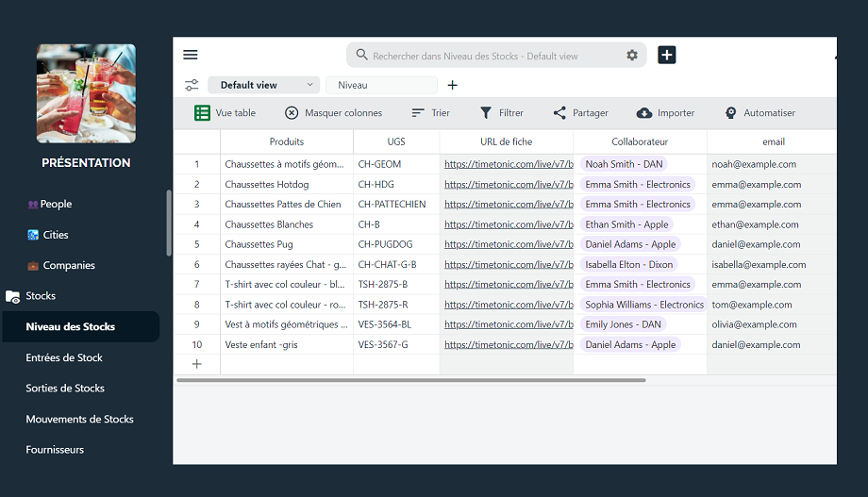Add a new row with plus icon
This screenshot has height=497, width=868.
click(196, 364)
